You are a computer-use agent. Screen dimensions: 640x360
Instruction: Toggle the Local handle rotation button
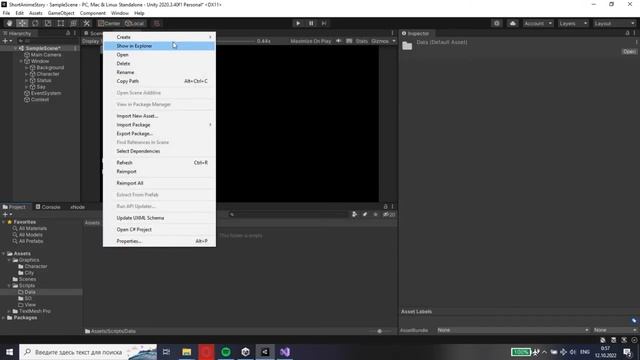pyautogui.click(x=135, y=23)
